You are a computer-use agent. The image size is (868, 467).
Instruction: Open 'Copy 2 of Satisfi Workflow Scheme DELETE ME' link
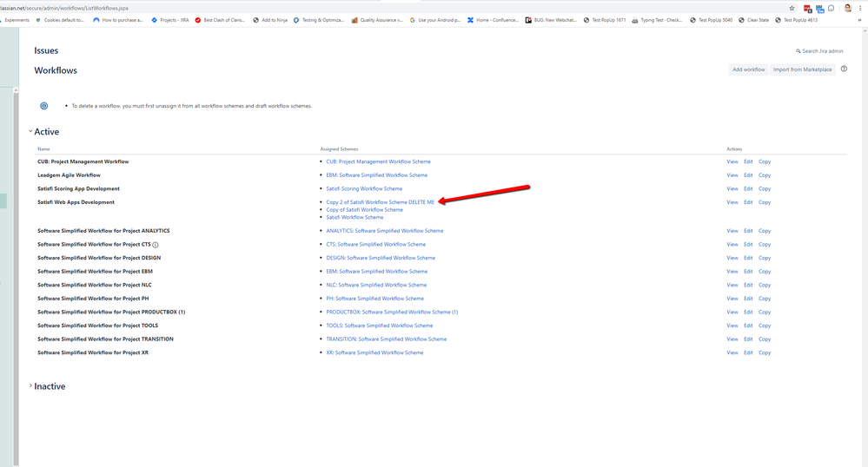pyautogui.click(x=381, y=202)
